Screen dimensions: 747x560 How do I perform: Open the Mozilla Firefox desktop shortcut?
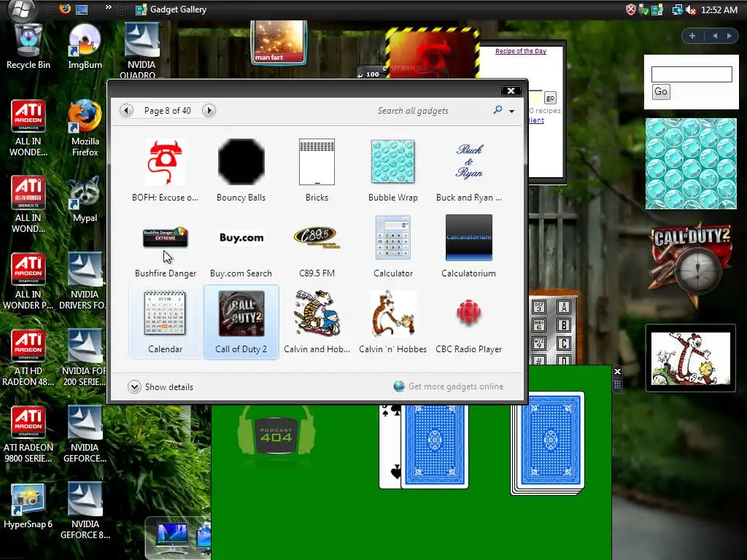[85, 128]
